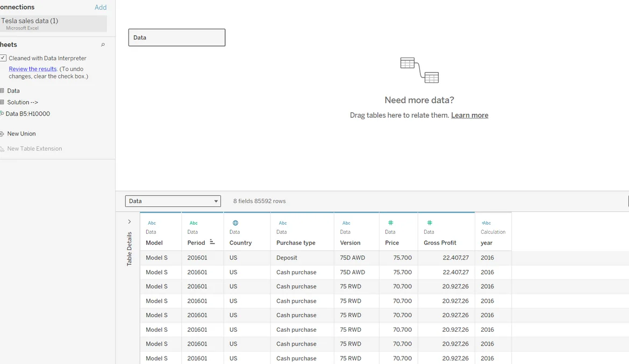Click the New Union option

click(21, 134)
